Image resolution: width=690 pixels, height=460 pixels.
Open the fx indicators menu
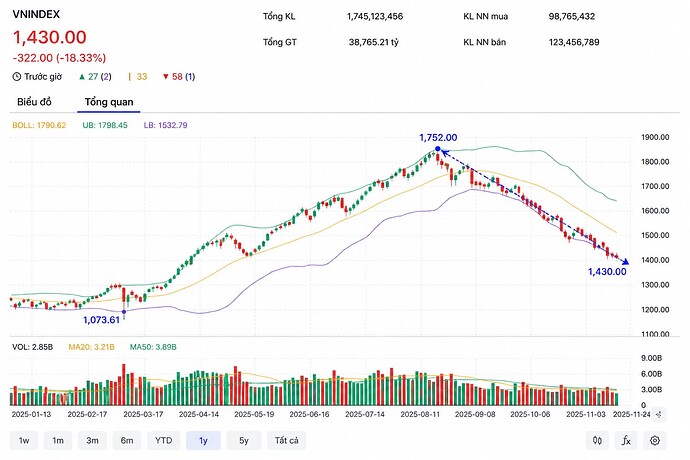click(626, 440)
